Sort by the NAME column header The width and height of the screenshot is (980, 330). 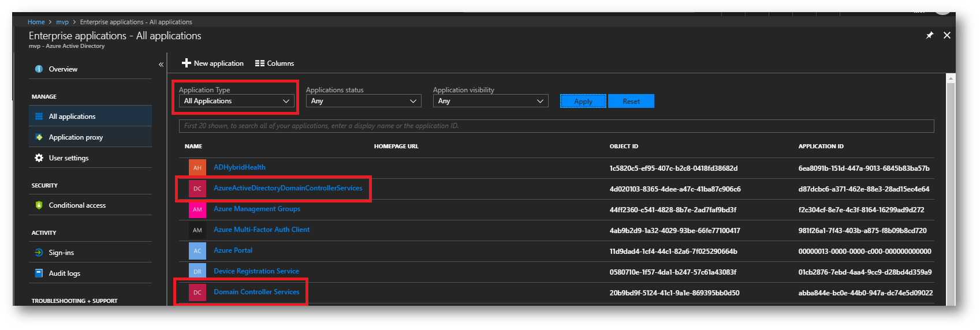[193, 147]
